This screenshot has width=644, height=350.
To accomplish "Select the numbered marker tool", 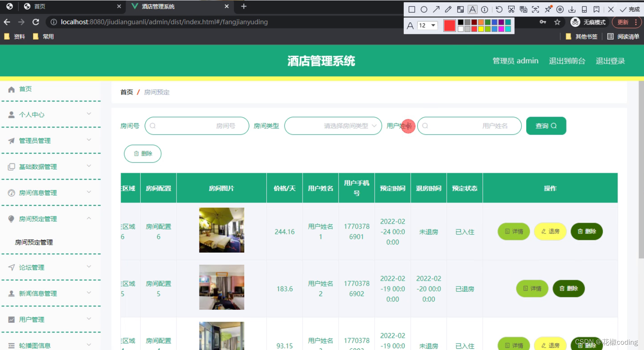I will [485, 9].
